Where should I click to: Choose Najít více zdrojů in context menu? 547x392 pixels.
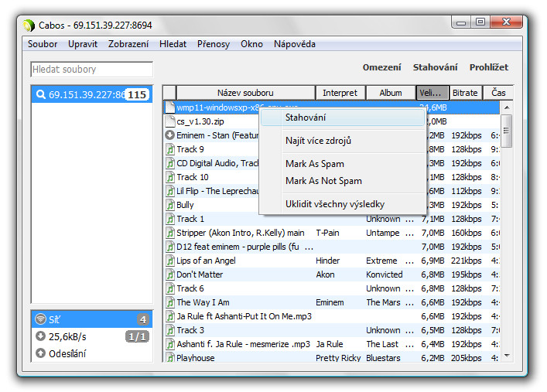coord(343,141)
